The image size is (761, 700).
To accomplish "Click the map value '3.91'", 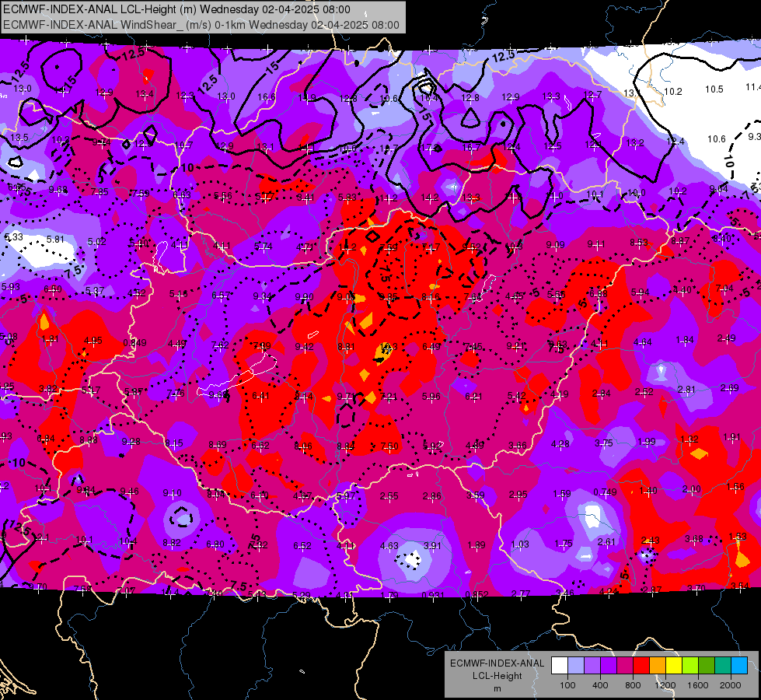I will click(x=432, y=546).
